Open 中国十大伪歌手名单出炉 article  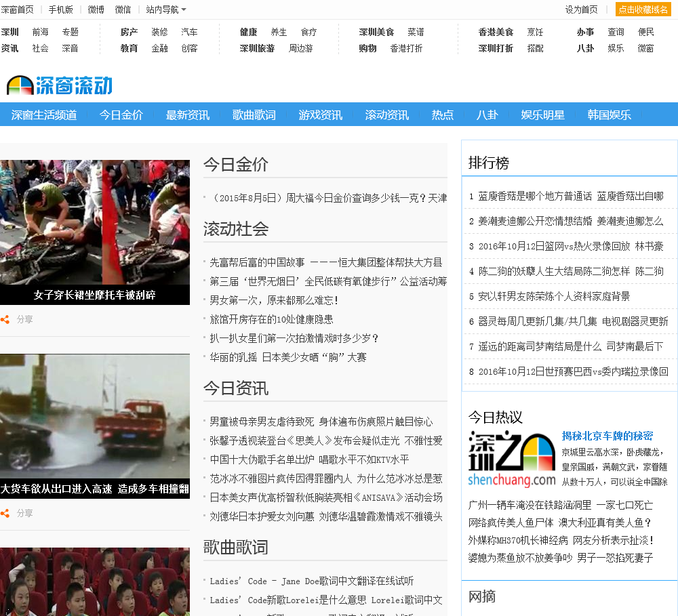(309, 459)
